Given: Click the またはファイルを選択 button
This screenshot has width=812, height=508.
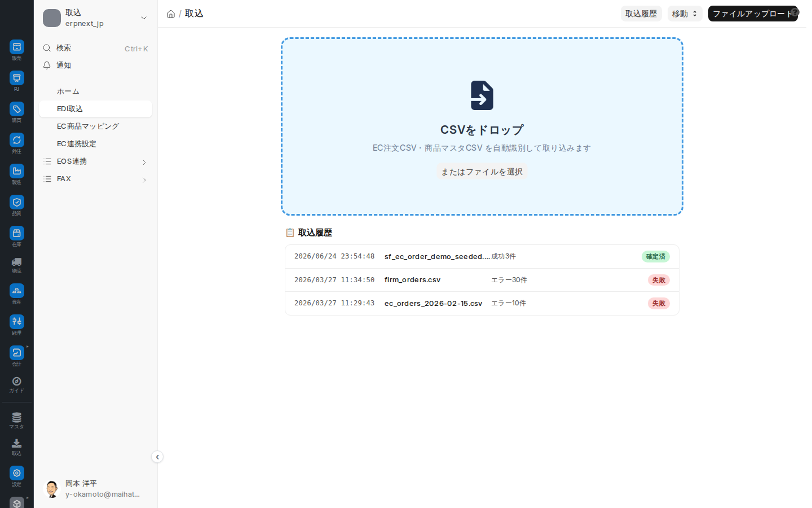Looking at the screenshot, I should pyautogui.click(x=482, y=172).
